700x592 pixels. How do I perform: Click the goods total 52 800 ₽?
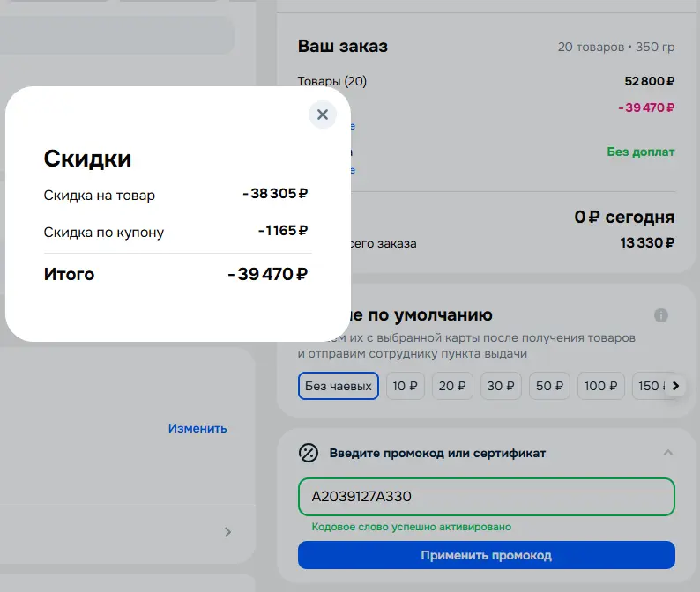pyautogui.click(x=650, y=81)
